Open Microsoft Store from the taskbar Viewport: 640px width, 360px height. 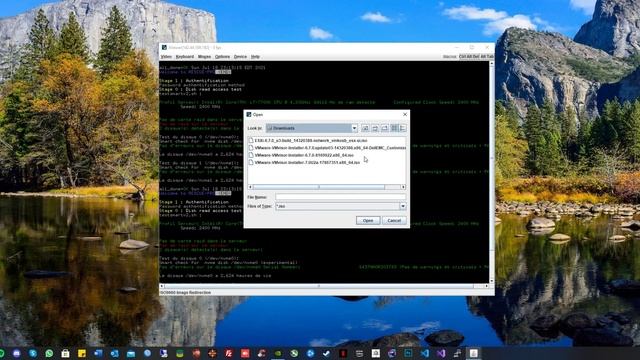[65, 353]
